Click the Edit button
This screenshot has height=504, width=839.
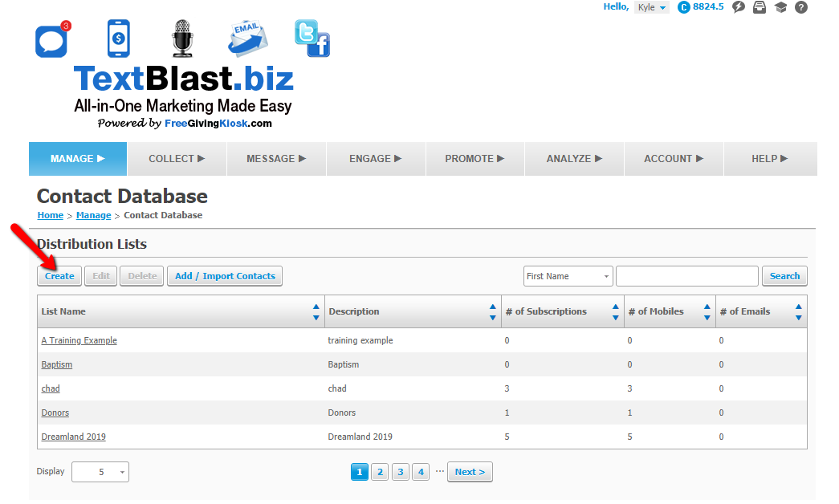(x=101, y=276)
